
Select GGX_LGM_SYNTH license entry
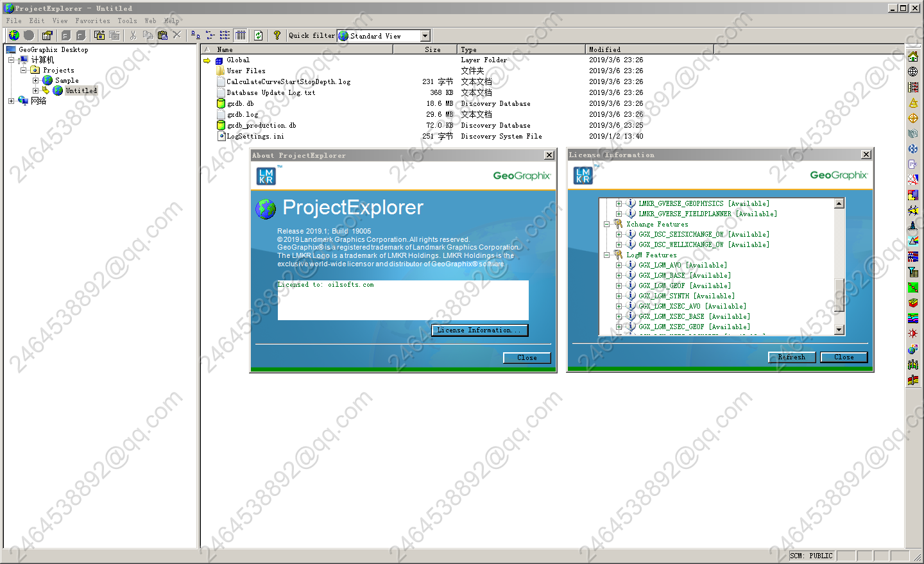tap(686, 296)
